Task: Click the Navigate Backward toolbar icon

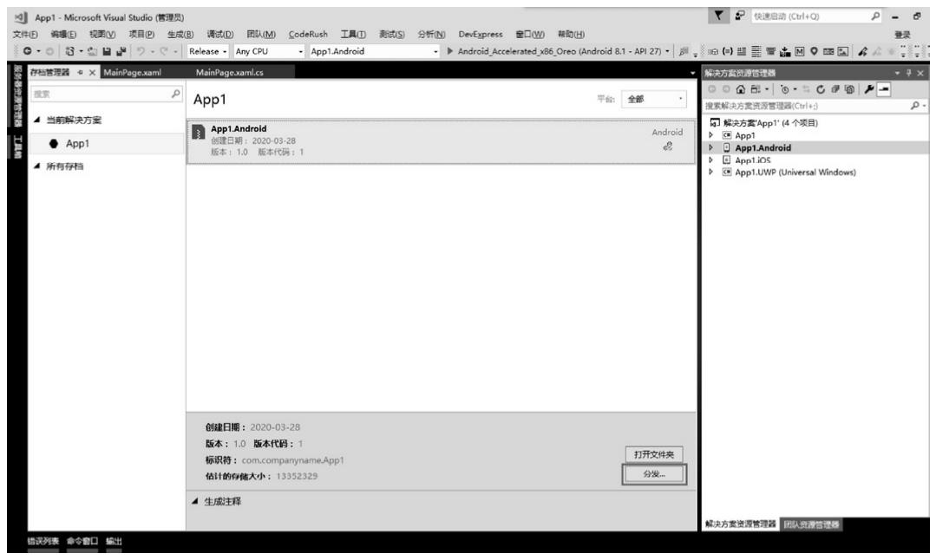Action: (28, 51)
